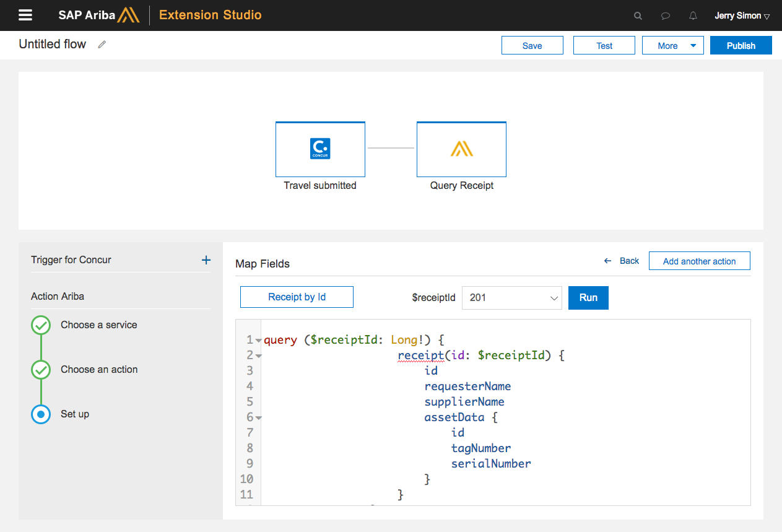The height and width of the screenshot is (532, 782).
Task: Expand the Jerry Simon user menu
Action: pos(742,16)
